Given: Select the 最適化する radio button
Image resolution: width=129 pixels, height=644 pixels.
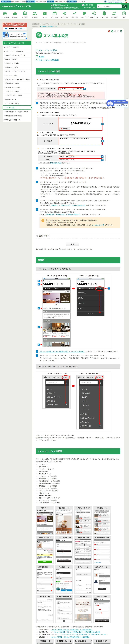Looking at the screenshot, I should [60, 89].
